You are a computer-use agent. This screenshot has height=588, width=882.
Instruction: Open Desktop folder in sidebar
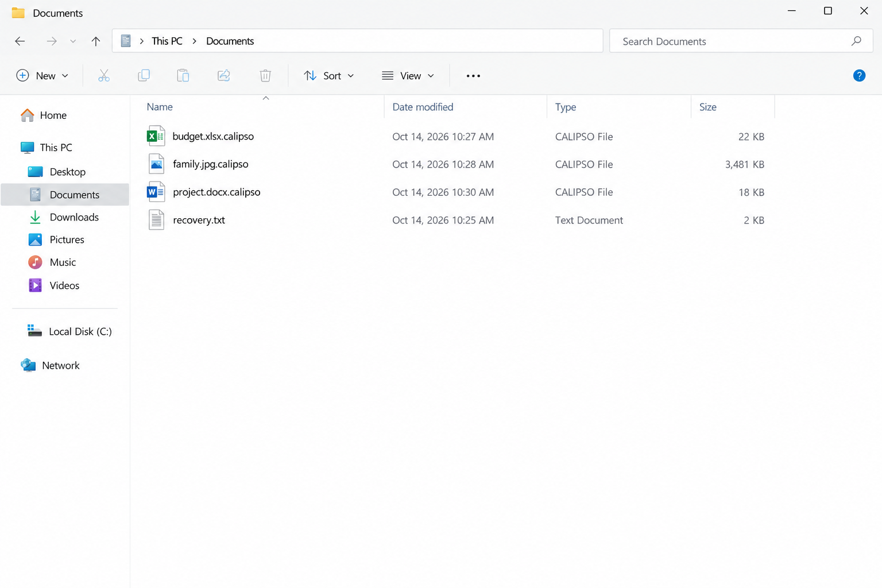pyautogui.click(x=56, y=172)
